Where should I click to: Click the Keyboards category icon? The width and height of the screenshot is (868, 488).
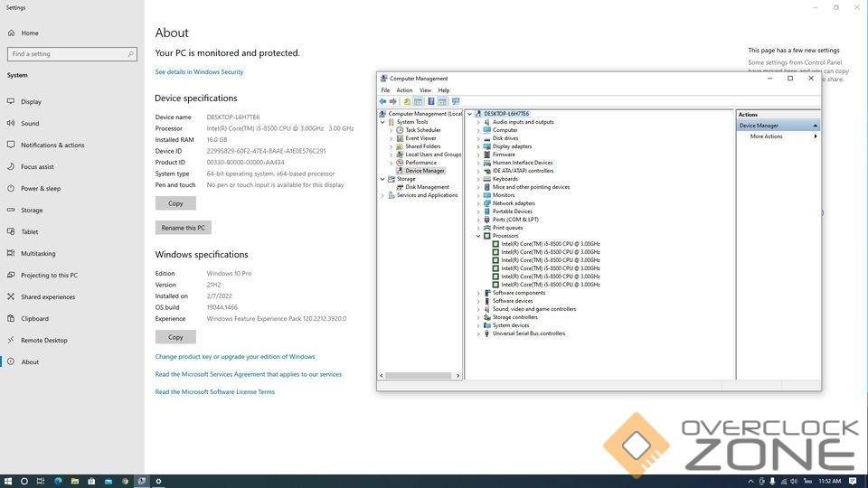(x=487, y=179)
